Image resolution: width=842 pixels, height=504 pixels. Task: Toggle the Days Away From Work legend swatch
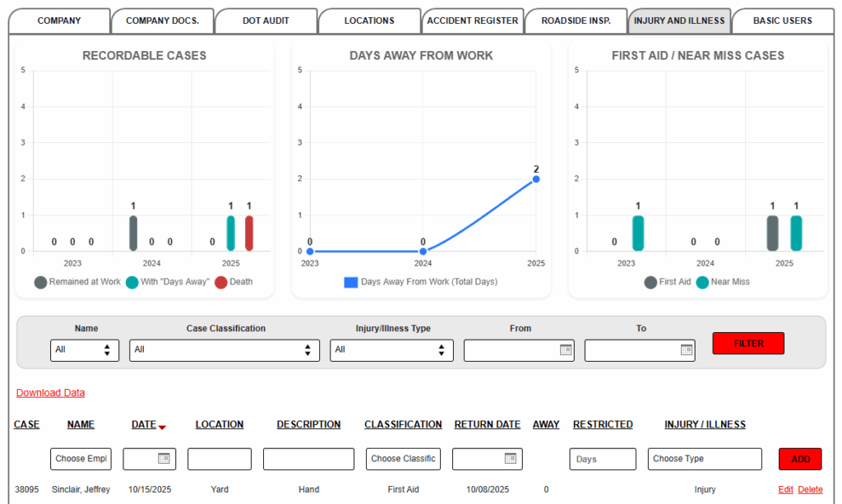point(350,282)
